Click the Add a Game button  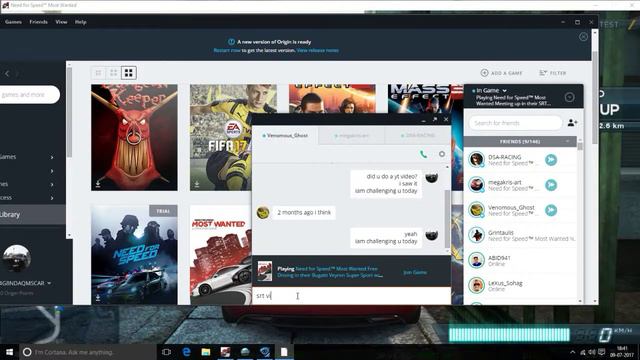[502, 73]
